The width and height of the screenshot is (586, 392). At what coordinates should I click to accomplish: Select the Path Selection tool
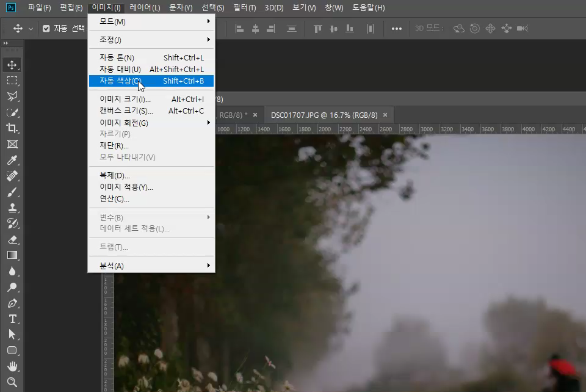12,335
